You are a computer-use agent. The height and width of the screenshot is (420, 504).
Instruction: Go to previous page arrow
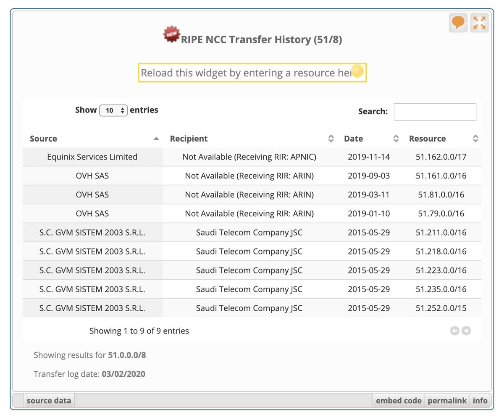tap(454, 331)
